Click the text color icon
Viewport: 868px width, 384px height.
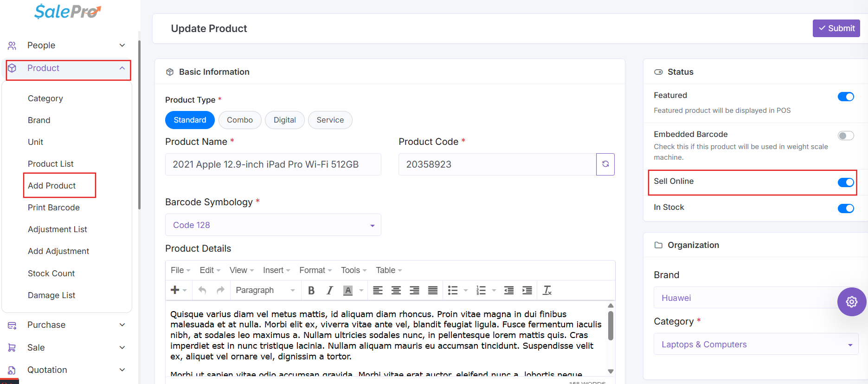pyautogui.click(x=347, y=290)
